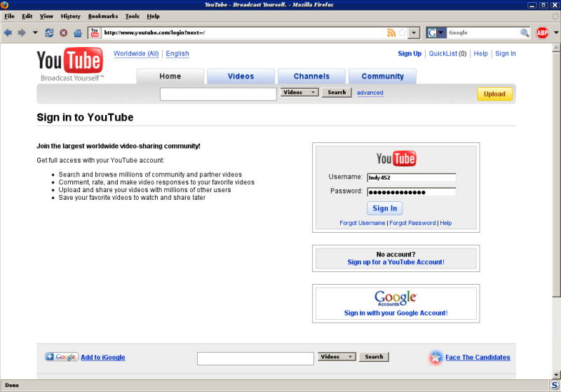Stop loading the page
The height and width of the screenshot is (392, 561).
[x=63, y=33]
